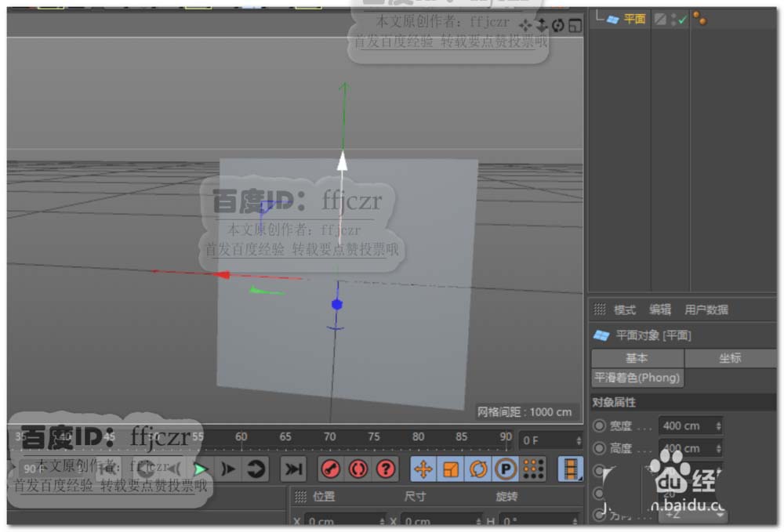Click the 旋转 column header
Screen dimensions: 784x532
(506, 497)
